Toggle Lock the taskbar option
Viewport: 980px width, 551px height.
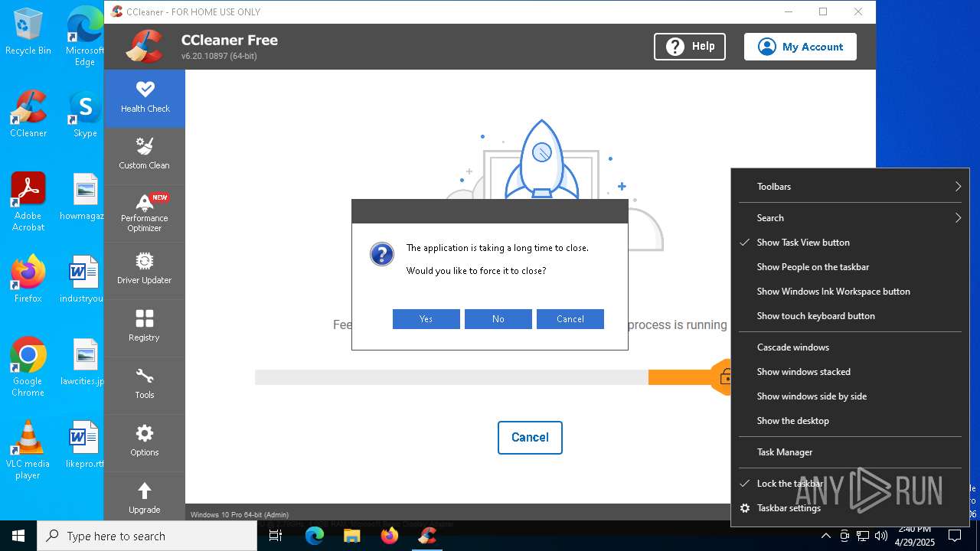point(850,484)
